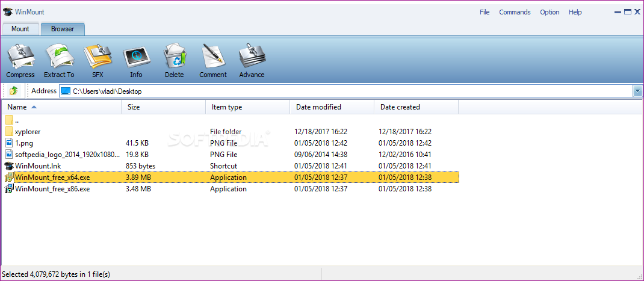The height and width of the screenshot is (281, 644).
Task: Sort by the Date created column header
Action: [416, 107]
